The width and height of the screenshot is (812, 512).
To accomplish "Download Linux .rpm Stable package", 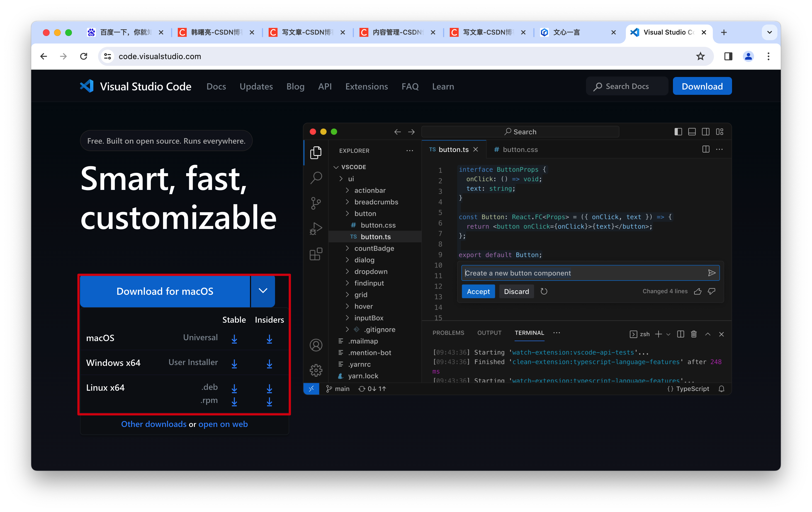I will (234, 401).
